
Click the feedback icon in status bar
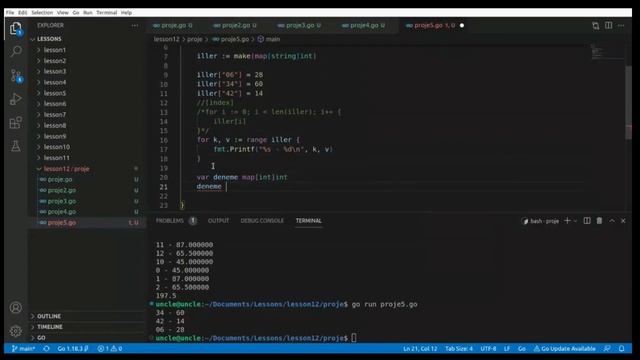point(607,349)
